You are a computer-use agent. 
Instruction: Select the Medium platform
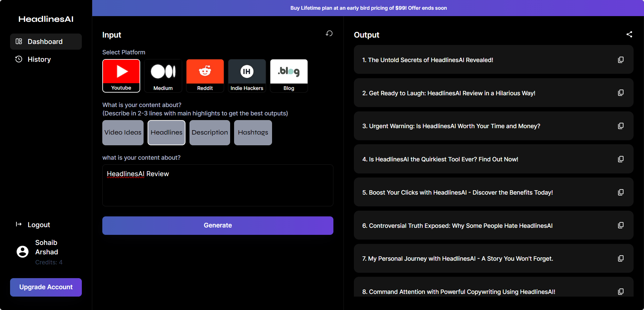point(163,75)
